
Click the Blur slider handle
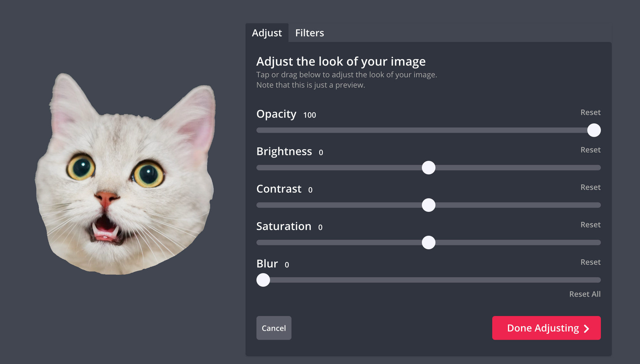pos(263,280)
